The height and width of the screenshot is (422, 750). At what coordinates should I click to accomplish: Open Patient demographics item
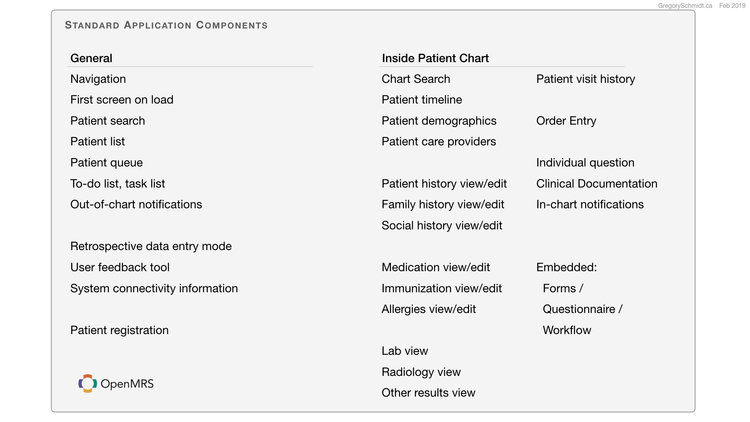439,121
